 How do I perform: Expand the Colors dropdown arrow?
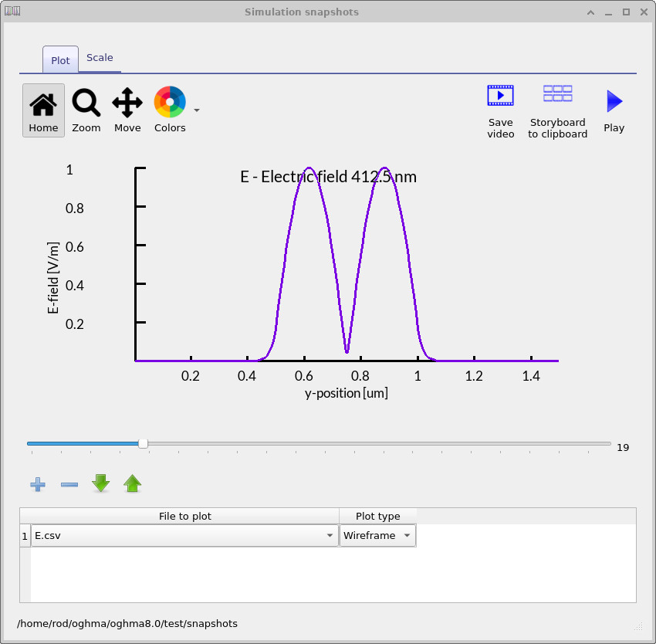coord(197,110)
